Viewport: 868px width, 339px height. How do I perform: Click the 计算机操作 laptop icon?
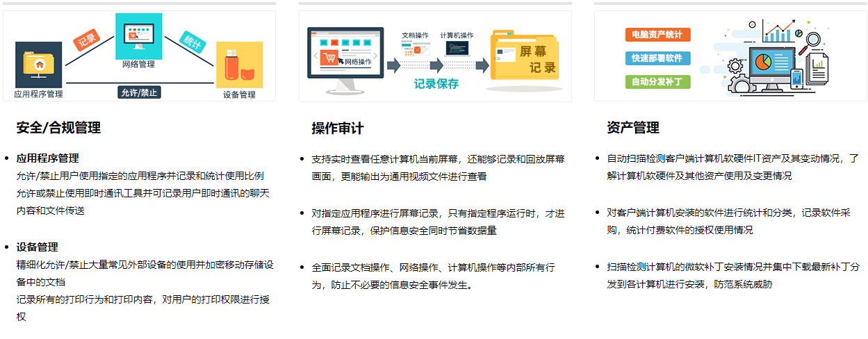[457, 48]
